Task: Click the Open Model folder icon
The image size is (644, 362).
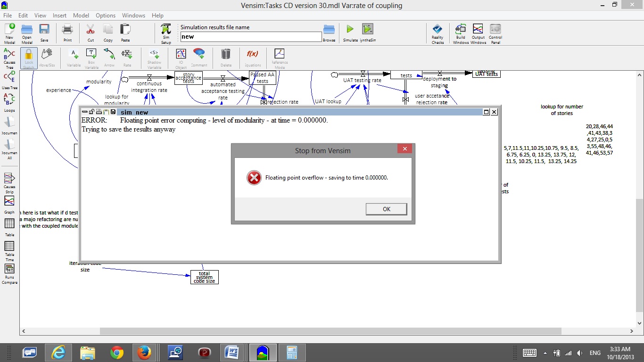Action: (27, 33)
